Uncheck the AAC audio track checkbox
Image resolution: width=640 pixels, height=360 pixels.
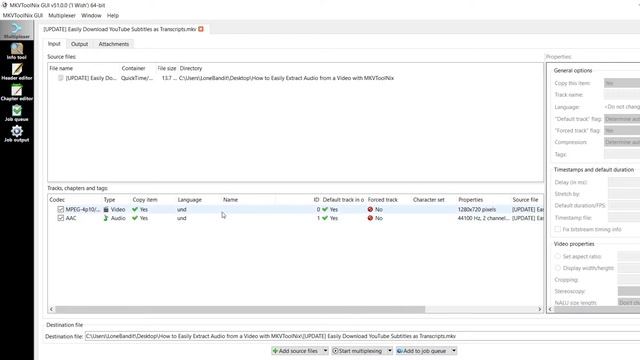(x=61, y=218)
